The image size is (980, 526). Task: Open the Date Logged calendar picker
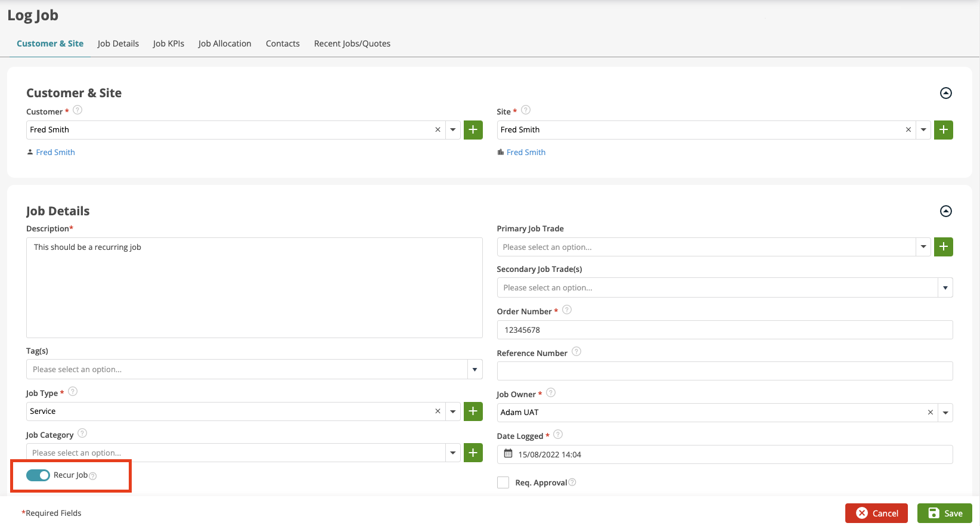click(508, 454)
